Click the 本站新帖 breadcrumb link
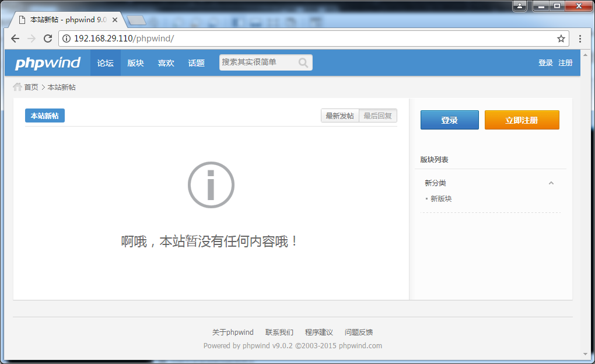595x364 pixels. [x=61, y=87]
